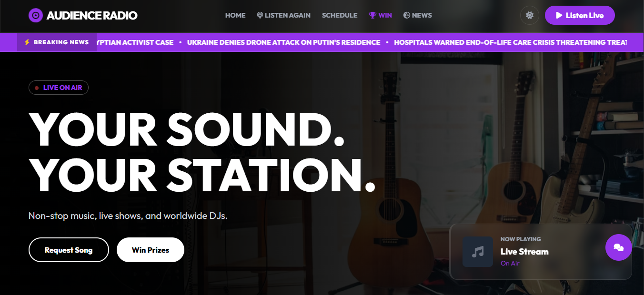
Task: Click the play icon in Listen Live
Action: click(559, 15)
